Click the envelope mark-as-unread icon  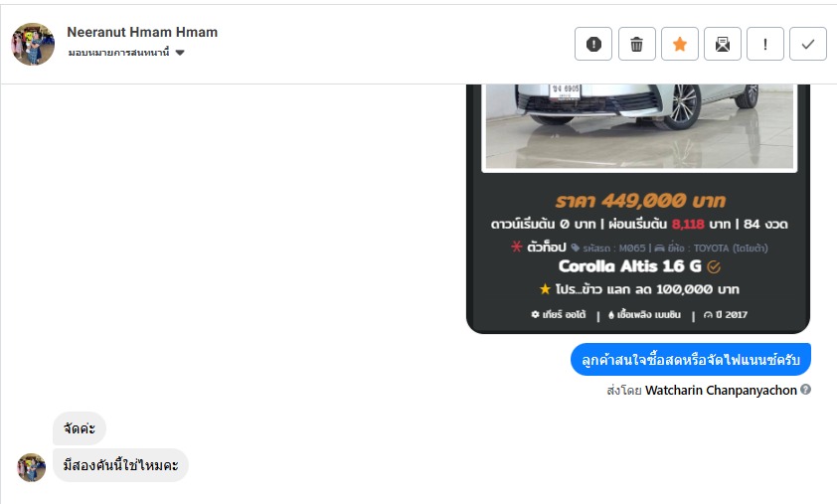tap(723, 44)
